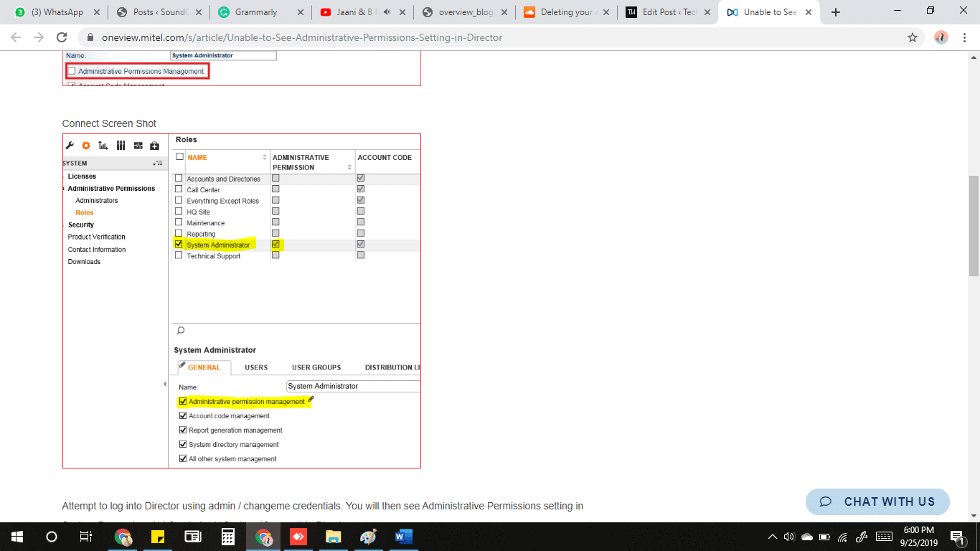
Task: Switch to the USERS tab
Action: pos(256,367)
